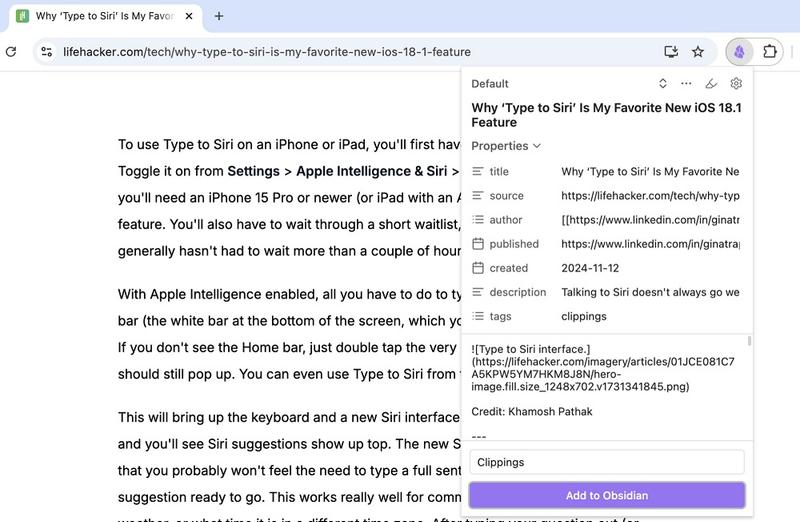Image resolution: width=800 pixels, height=522 pixels.
Task: Bookmark this page with the star icon
Action: pos(698,52)
